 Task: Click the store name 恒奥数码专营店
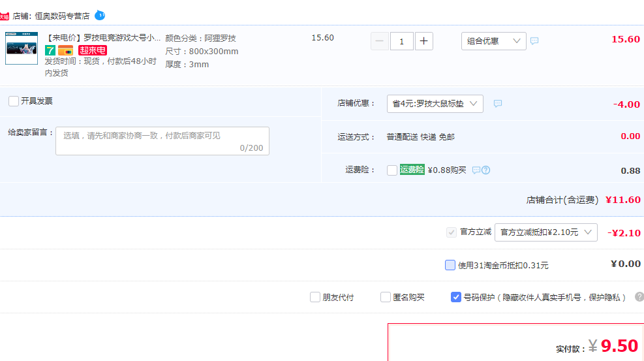[62, 16]
